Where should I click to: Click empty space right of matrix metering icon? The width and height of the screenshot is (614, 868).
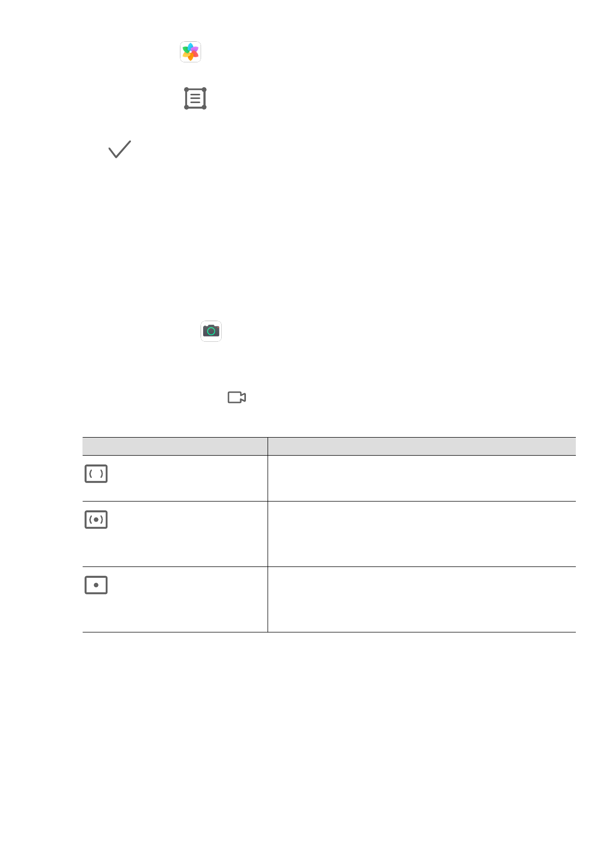186,478
